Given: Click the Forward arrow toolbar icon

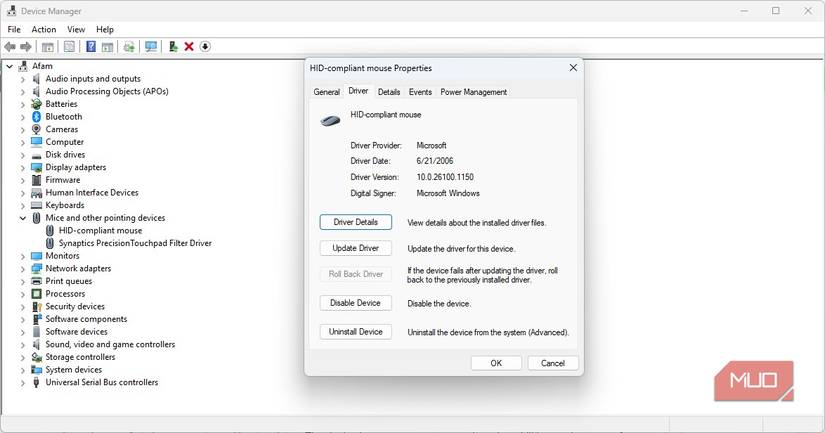Looking at the screenshot, I should [26, 47].
